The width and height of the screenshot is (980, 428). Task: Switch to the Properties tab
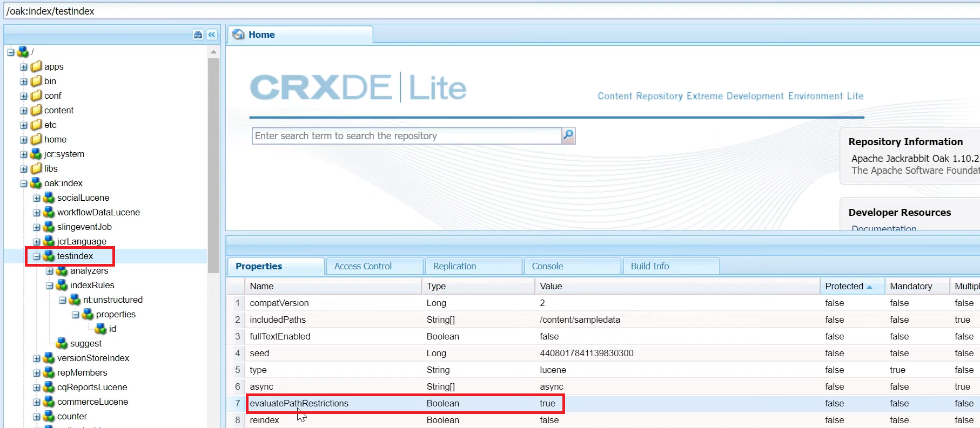(276, 266)
